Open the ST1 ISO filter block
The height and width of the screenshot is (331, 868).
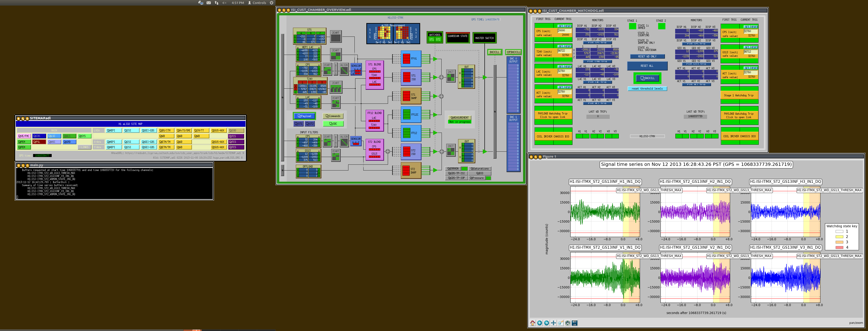[411, 77]
